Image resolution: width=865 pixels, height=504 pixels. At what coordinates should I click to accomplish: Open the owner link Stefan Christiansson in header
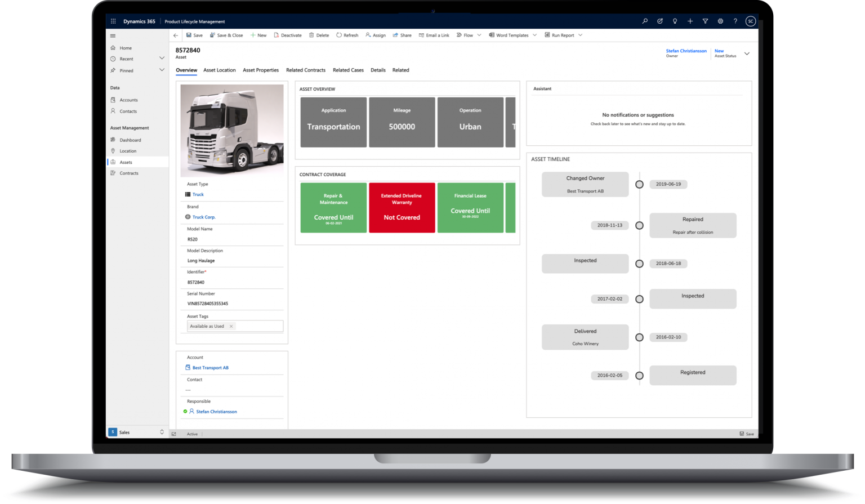click(x=686, y=51)
